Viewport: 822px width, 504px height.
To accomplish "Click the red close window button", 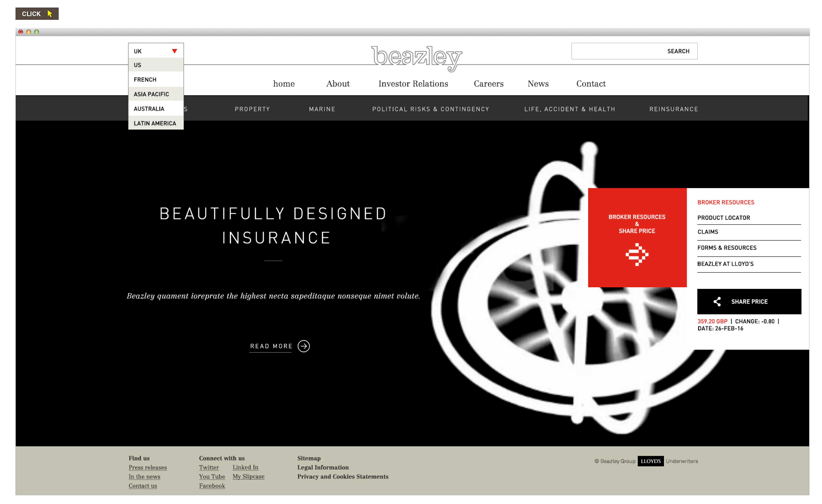I will [21, 32].
